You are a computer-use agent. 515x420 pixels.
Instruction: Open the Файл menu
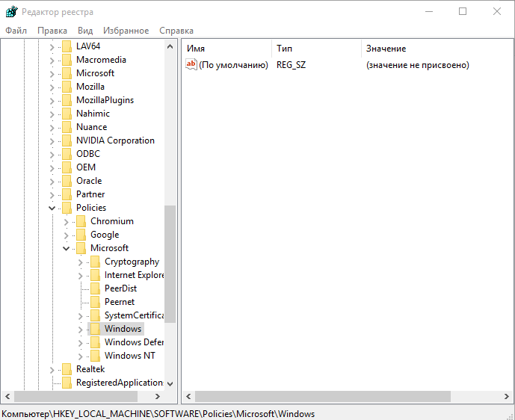(x=16, y=31)
